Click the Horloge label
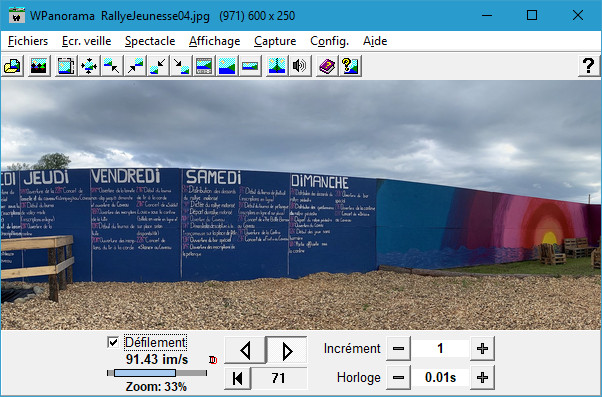602x397 pixels. click(x=359, y=378)
